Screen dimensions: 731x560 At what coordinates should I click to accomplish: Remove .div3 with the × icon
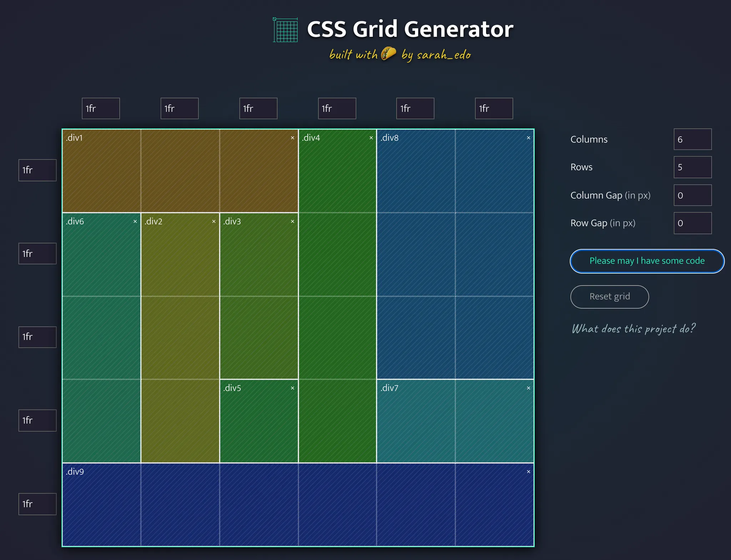292,222
